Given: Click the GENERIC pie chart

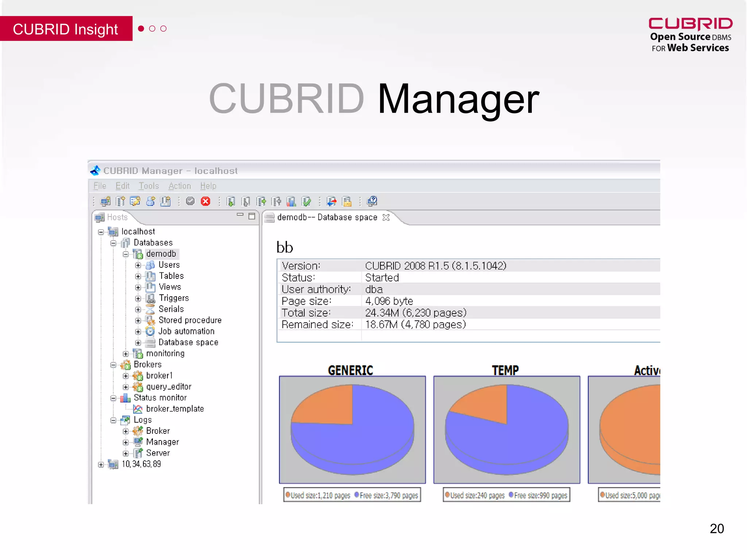Looking at the screenshot, I should click(352, 429).
